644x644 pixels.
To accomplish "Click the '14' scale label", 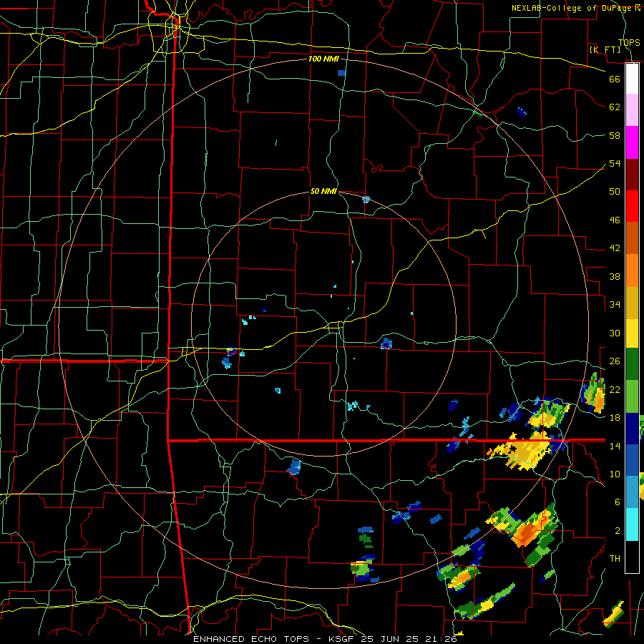I will click(615, 446).
